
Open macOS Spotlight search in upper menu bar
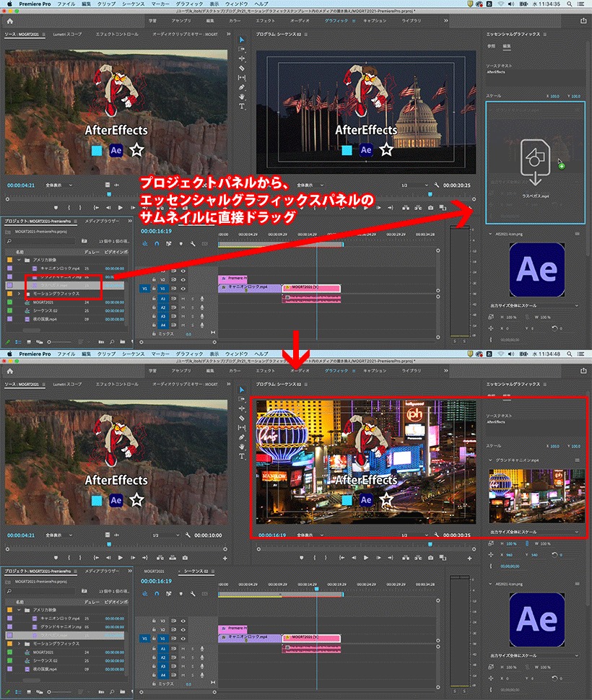(x=570, y=4)
